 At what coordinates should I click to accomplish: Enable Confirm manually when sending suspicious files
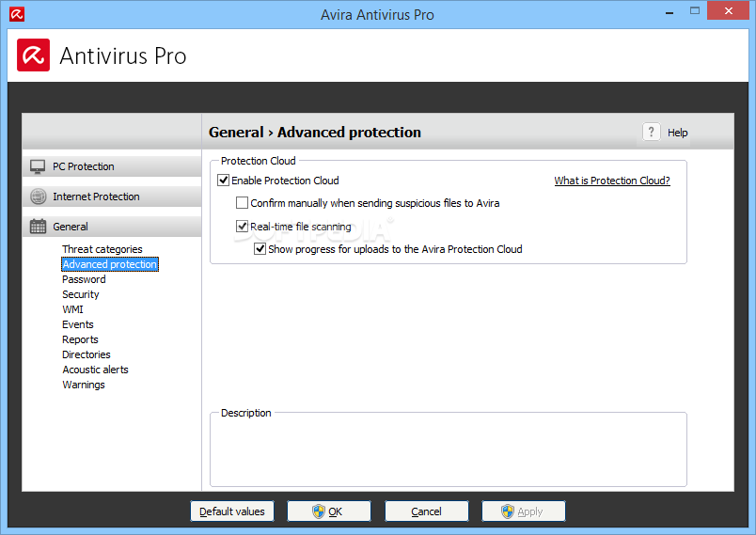tap(242, 203)
